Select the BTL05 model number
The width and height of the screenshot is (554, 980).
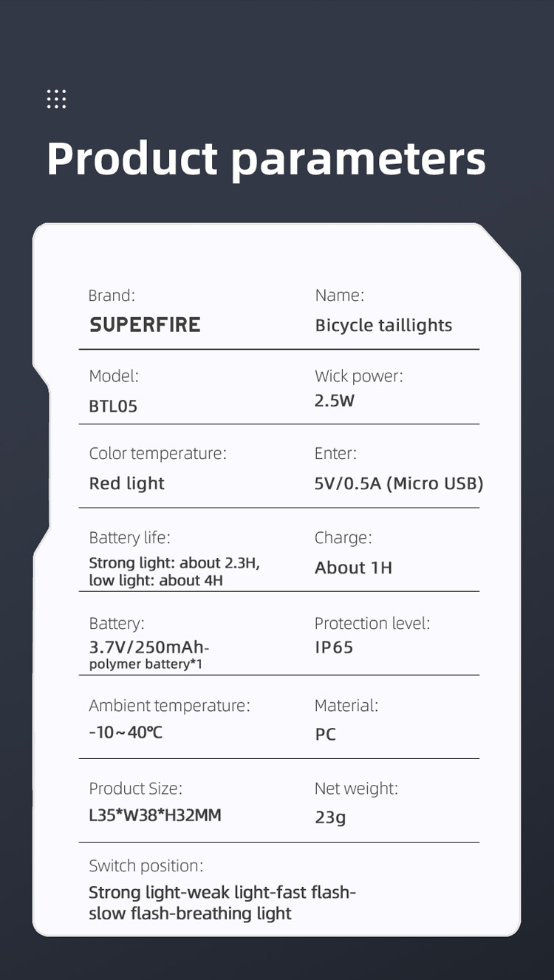(x=113, y=406)
